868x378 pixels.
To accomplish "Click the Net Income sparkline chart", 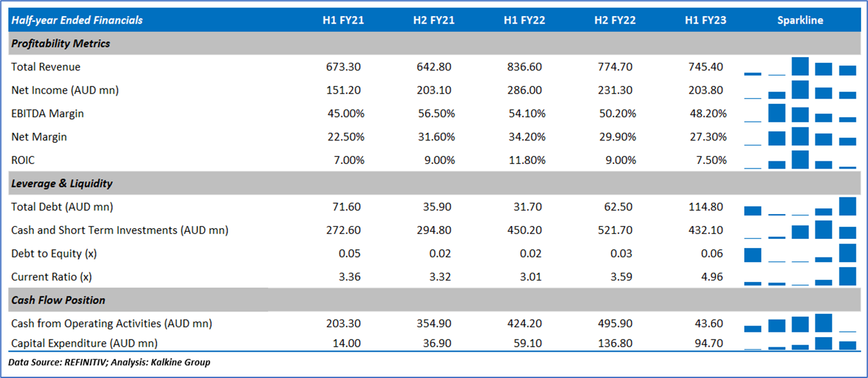I will (800, 90).
